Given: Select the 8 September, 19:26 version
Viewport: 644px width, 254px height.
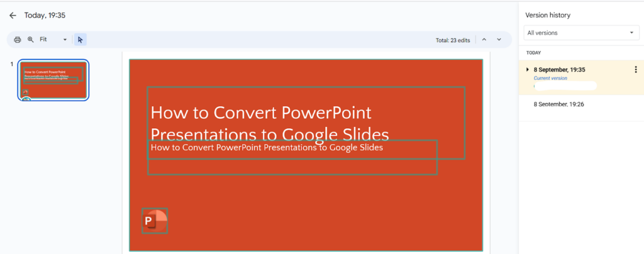Looking at the screenshot, I should [x=559, y=104].
